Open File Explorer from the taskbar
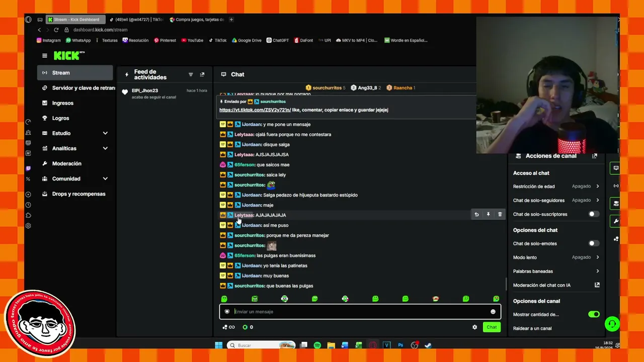Viewport: 644px width, 362px height. point(331,345)
